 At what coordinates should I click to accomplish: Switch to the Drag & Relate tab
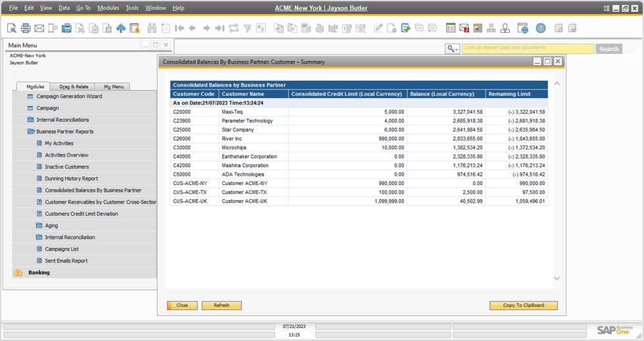pos(74,87)
